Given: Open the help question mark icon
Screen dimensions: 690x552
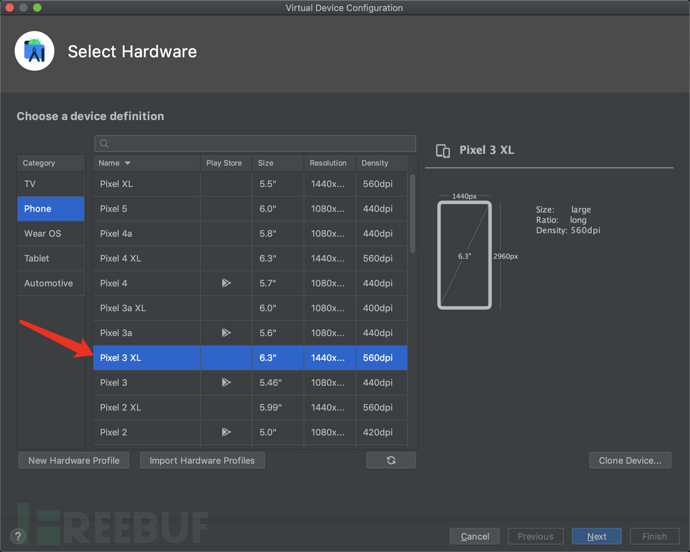Looking at the screenshot, I should click(18, 536).
